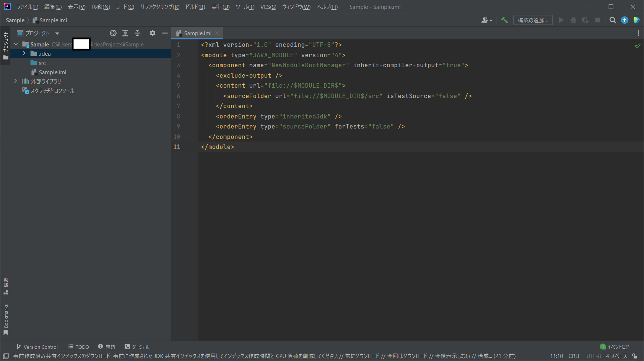Click the Stop square icon
The width and height of the screenshot is (644, 361).
pos(598,20)
